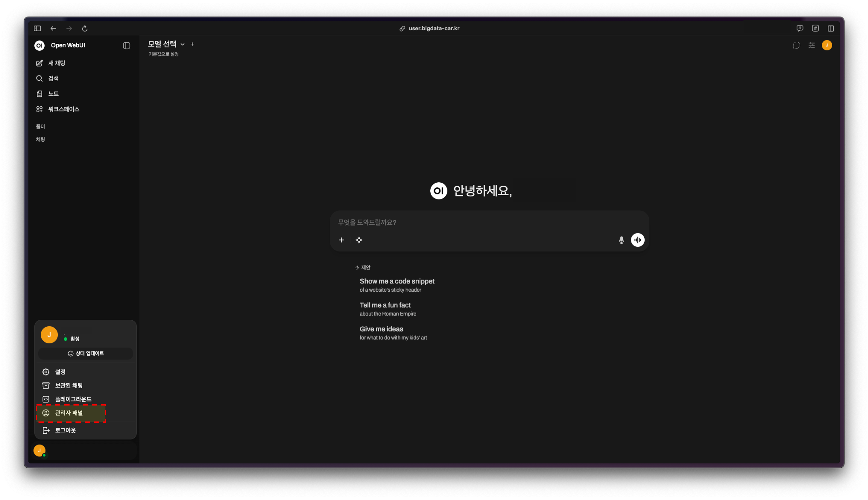Reload the page with the refresh icon

coord(85,28)
